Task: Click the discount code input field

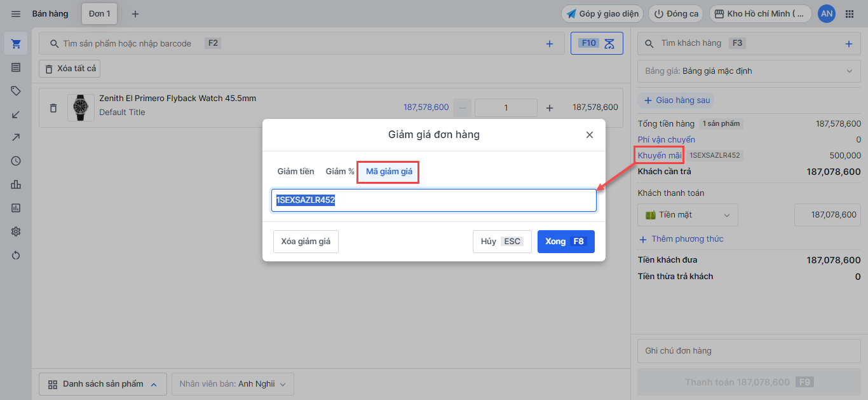Action: (433, 200)
